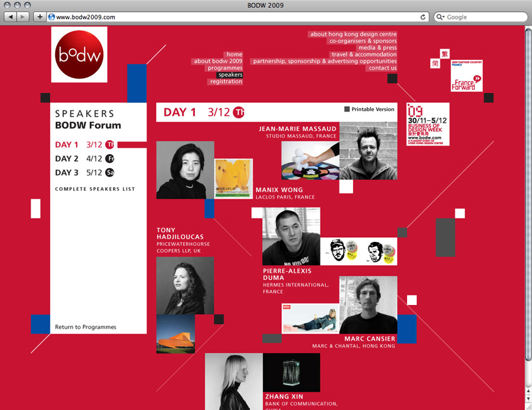Screen dimensions: 532x410
Task: Click the globe site icon in address bar
Action: pyautogui.click(x=52, y=17)
